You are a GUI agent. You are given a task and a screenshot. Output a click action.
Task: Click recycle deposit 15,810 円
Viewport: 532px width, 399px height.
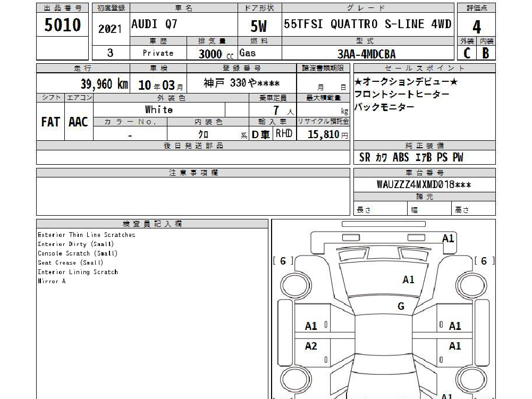(x=328, y=134)
